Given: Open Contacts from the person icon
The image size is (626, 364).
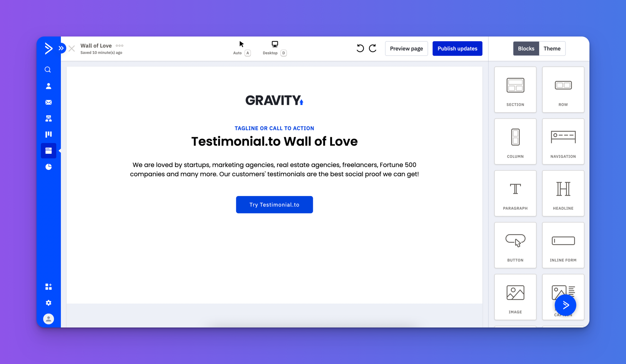Looking at the screenshot, I should coord(48,86).
